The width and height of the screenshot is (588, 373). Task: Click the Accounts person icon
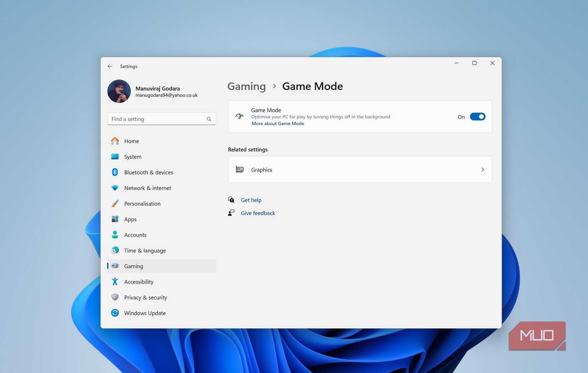coord(115,235)
